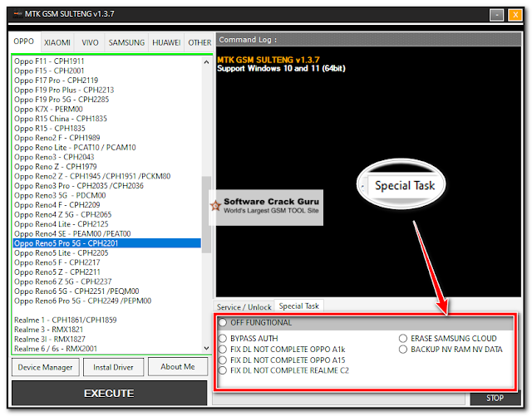The width and height of the screenshot is (532, 416).
Task: Select Oppo Reno4 SE - PEAM00 /PEAT00
Action: [x=107, y=233]
